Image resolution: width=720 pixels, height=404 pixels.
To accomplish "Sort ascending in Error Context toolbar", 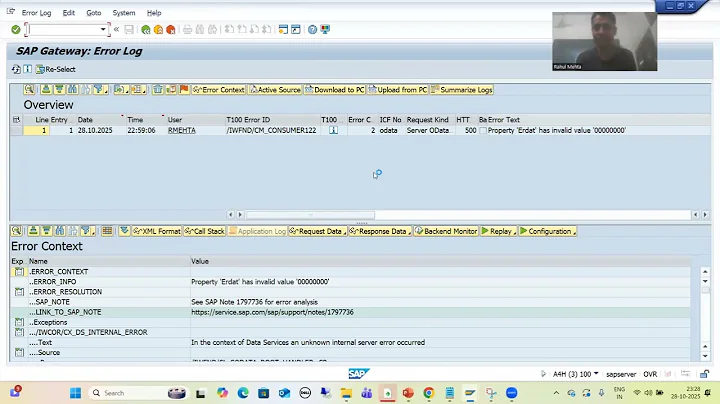I will point(33,231).
